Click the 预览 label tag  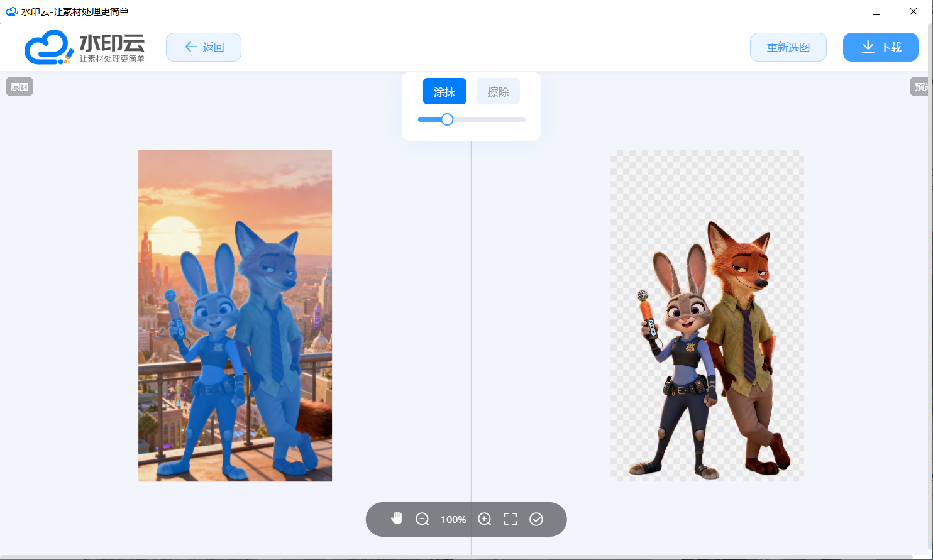[x=920, y=87]
